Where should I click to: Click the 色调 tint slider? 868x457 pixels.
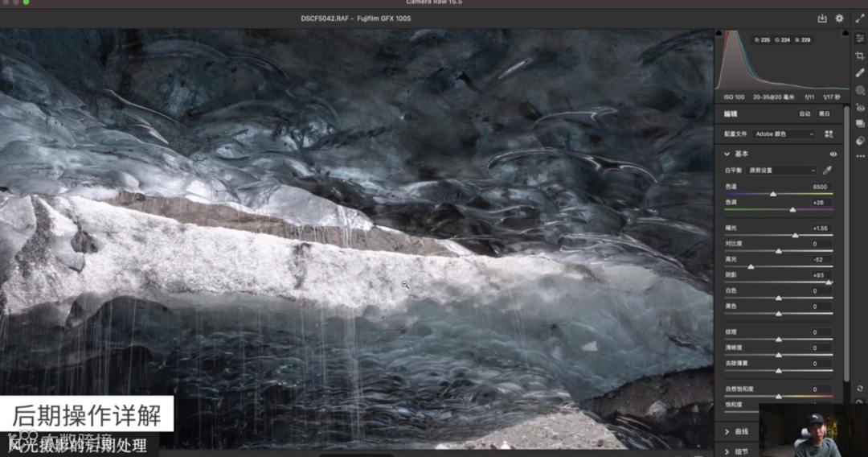pos(779,210)
